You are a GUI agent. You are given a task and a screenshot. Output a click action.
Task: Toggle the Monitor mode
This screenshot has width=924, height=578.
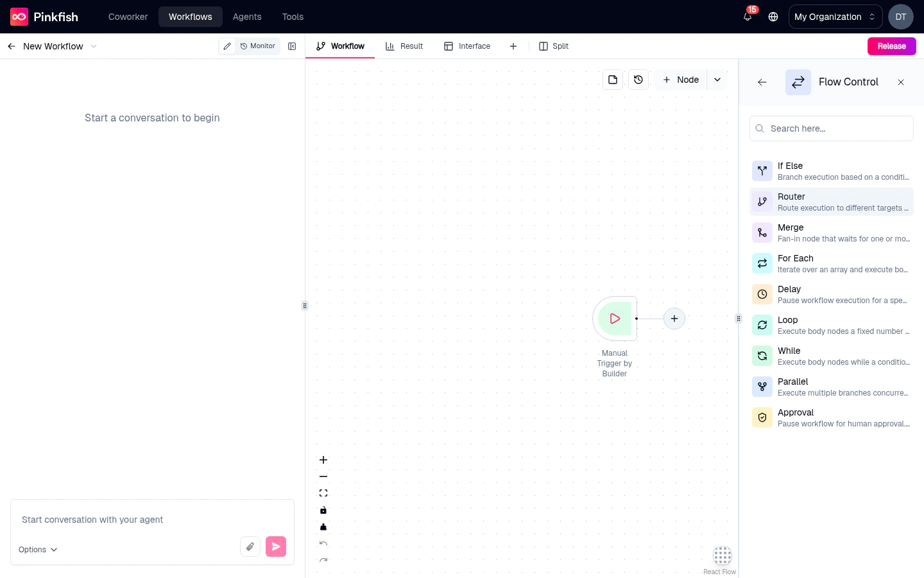(257, 46)
